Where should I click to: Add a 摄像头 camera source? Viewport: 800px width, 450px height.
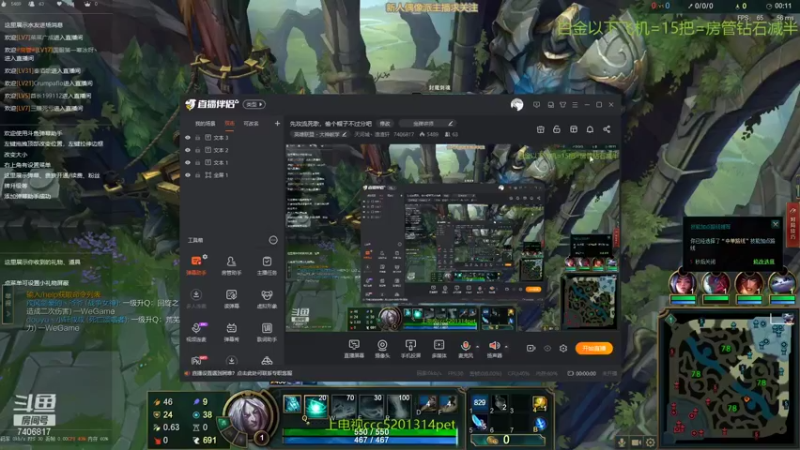(x=382, y=348)
